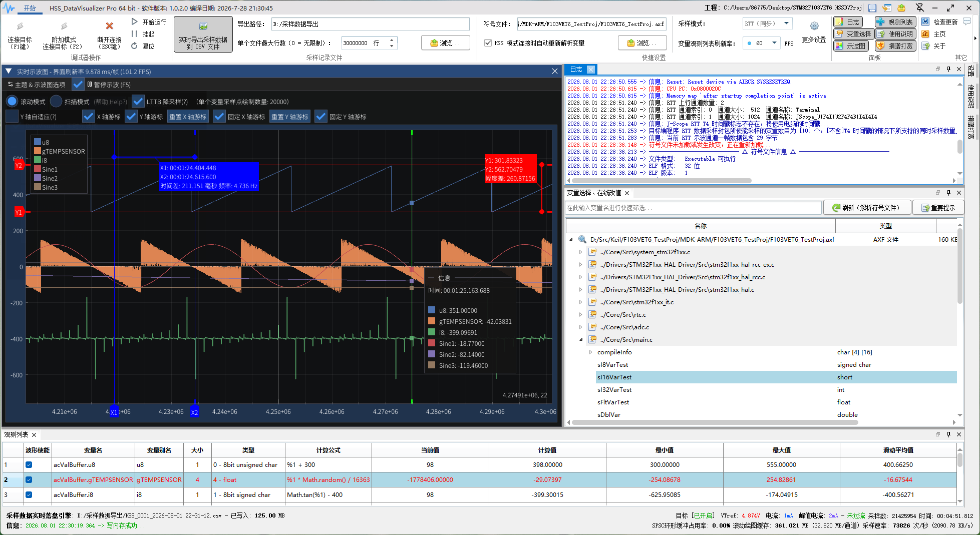Expand compileInfo variable node
This screenshot has height=535, width=980.
click(x=591, y=352)
